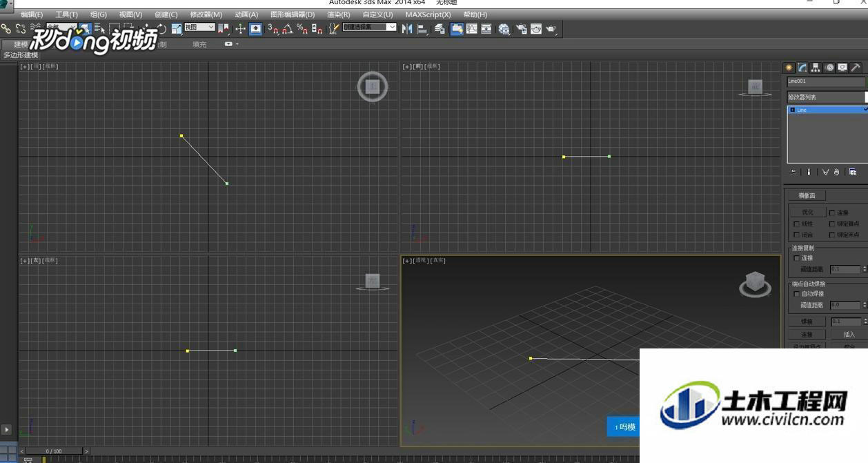Click the 连接复制 阈值距离 field showing 0.1
Image resolution: width=868 pixels, height=463 pixels.
(x=845, y=269)
